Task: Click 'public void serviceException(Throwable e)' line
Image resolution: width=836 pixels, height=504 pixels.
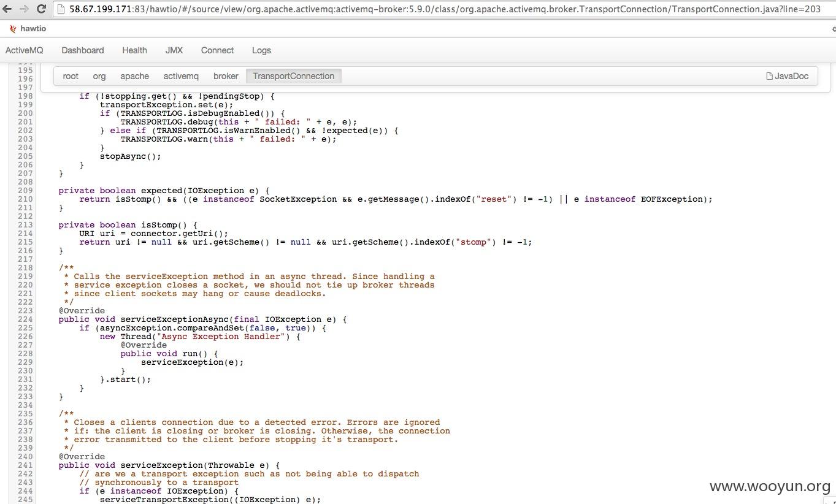Action: tap(169, 465)
